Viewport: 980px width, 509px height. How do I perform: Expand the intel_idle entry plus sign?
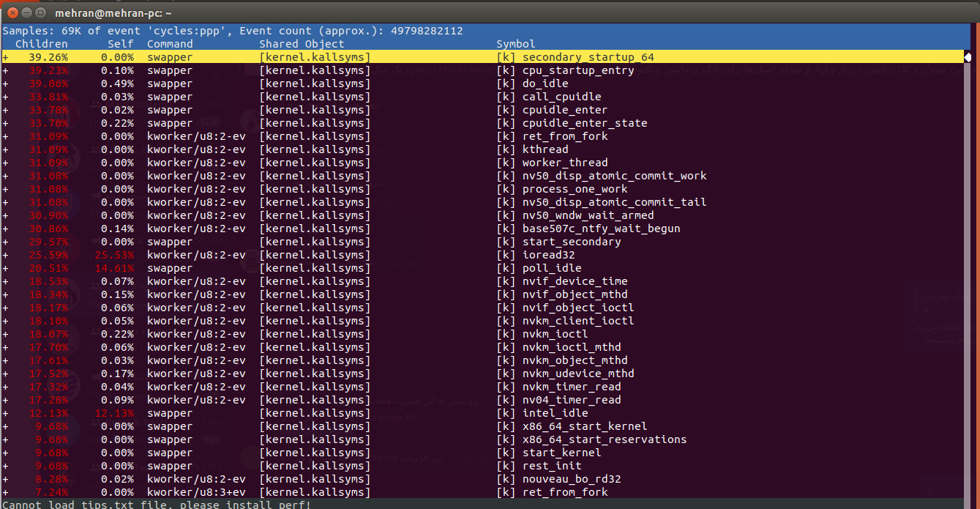pyautogui.click(x=6, y=413)
